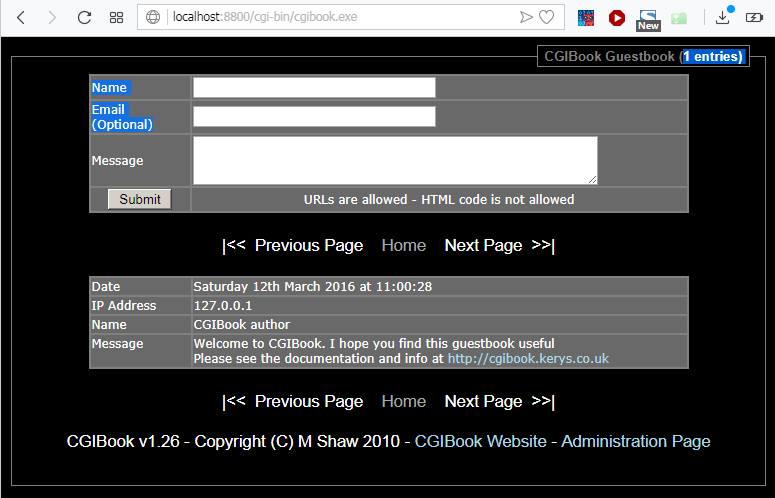This screenshot has width=775, height=498.
Task: Open the CGIBook Website link
Action: [x=480, y=441]
